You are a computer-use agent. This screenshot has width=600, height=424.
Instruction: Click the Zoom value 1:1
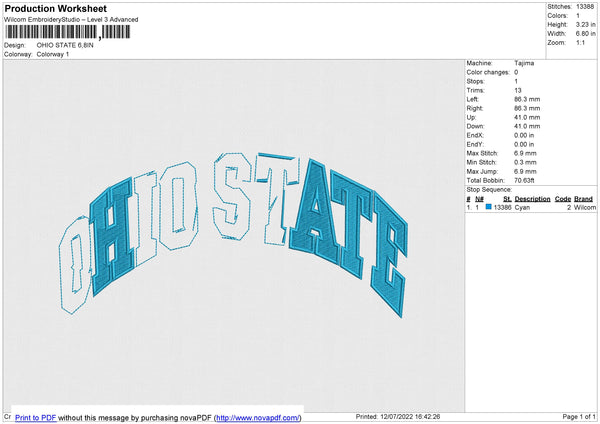[x=580, y=42]
